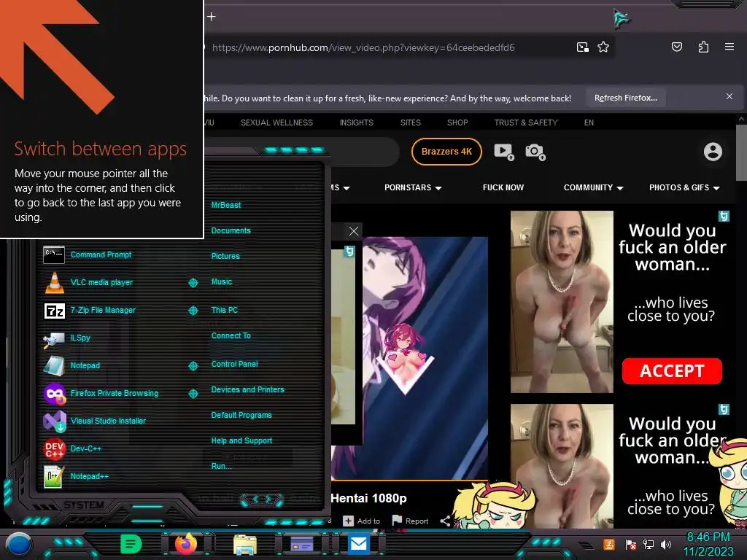Open the MrBeast user folder
The height and width of the screenshot is (560, 747).
(226, 205)
